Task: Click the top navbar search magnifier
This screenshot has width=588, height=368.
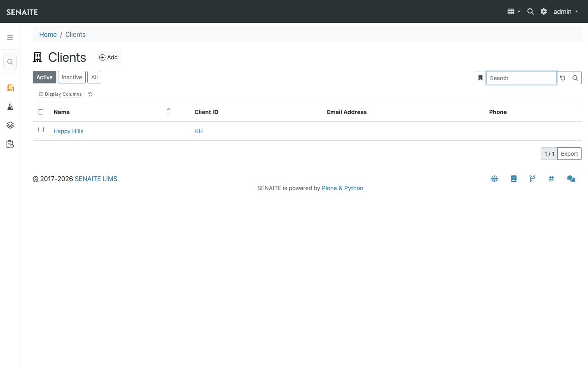Action: coord(530,11)
